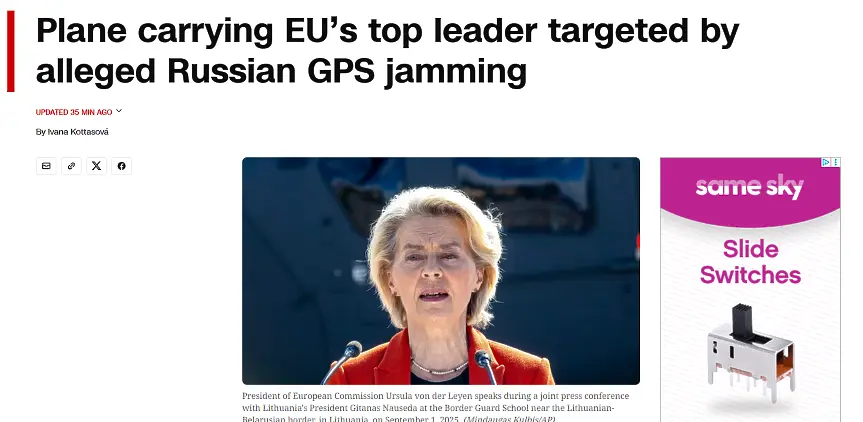The height and width of the screenshot is (422, 863).
Task: Click the word "By" in the byline
Action: pos(41,132)
